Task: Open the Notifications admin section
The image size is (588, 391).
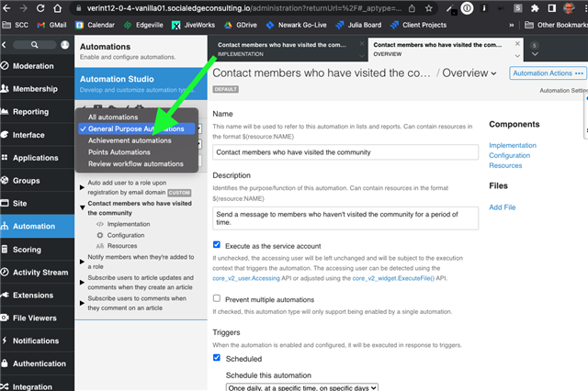Action: tap(37, 341)
